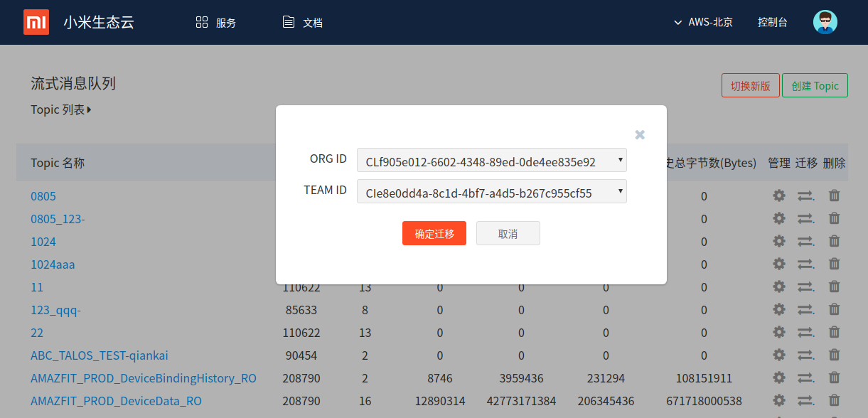Confirm migration with 确定迁移 button
This screenshot has height=418, width=868.
pyautogui.click(x=434, y=234)
